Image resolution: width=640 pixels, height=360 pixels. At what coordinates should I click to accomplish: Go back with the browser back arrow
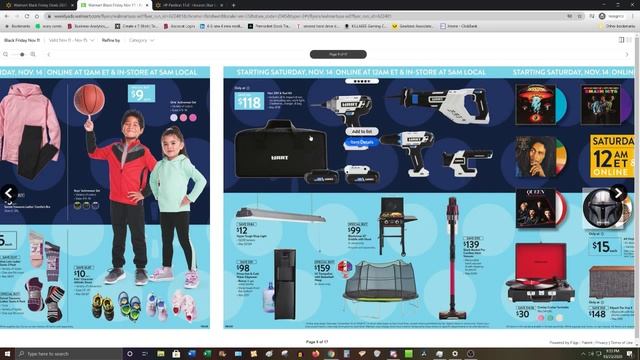[7, 16]
